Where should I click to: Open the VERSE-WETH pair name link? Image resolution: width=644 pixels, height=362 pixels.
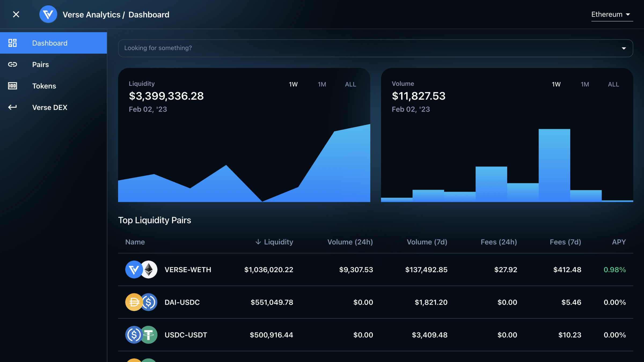(188, 270)
